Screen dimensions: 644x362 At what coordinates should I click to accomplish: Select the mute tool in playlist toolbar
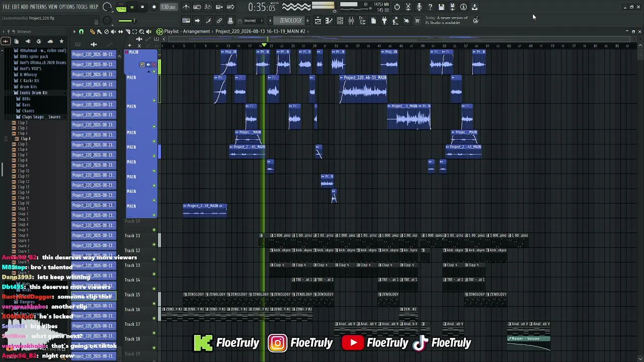pyautogui.click(x=113, y=32)
